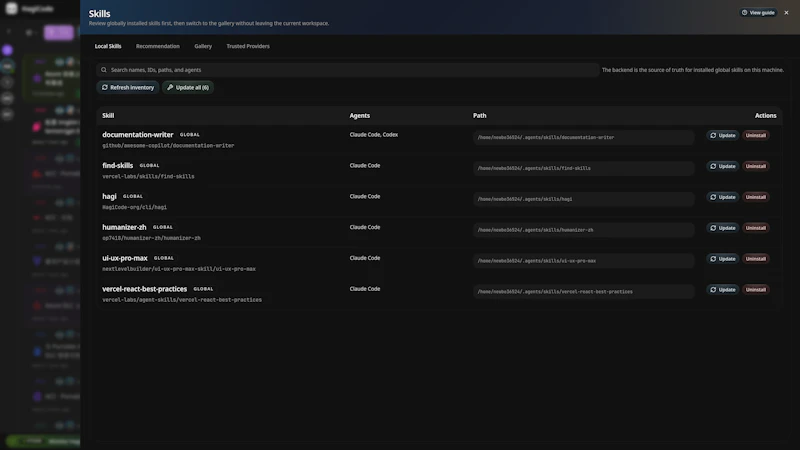Close the Skills dialog

pos(786,13)
